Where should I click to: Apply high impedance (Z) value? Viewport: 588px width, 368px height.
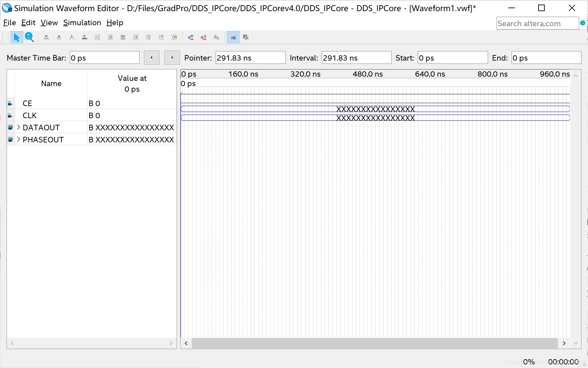coord(85,37)
